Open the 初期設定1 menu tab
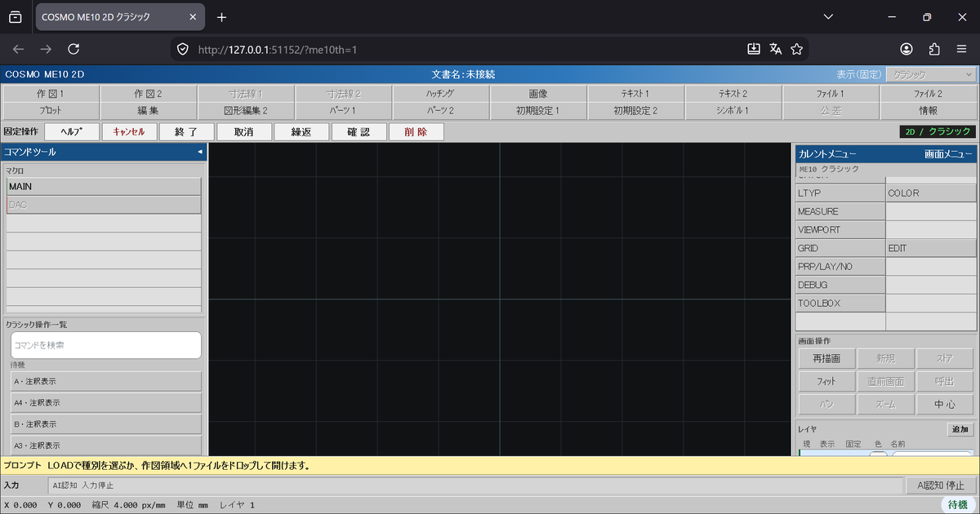This screenshot has height=514, width=980. tap(537, 110)
